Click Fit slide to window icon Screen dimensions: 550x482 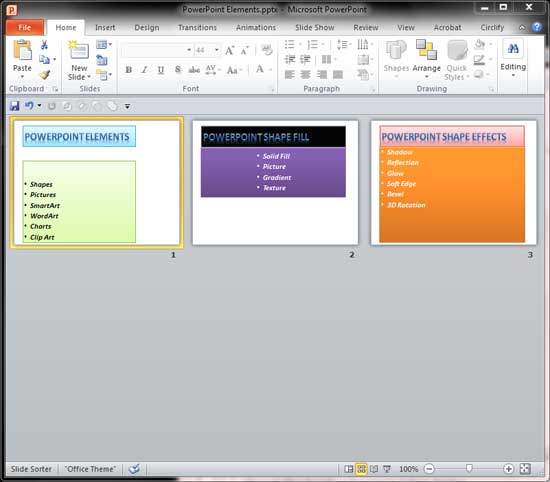tap(525, 468)
